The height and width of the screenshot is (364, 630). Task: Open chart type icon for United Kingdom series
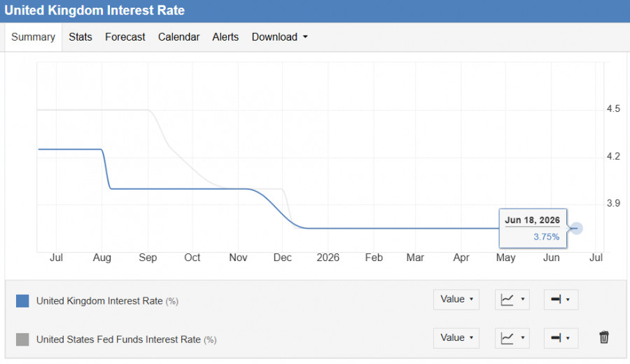click(x=512, y=300)
